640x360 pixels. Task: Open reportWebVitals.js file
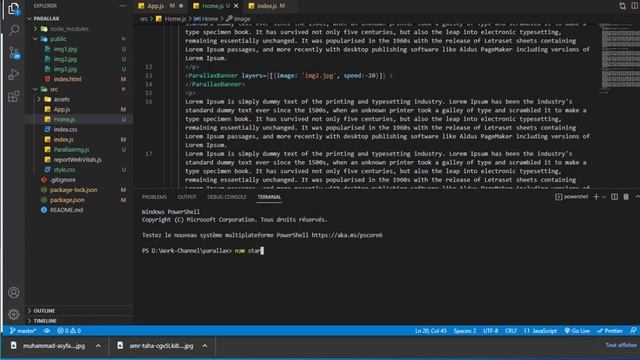77,160
